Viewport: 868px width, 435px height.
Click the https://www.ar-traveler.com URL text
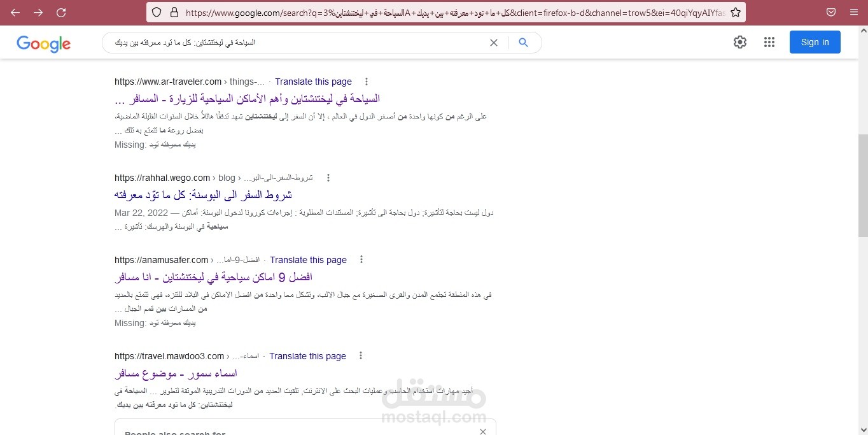point(168,82)
